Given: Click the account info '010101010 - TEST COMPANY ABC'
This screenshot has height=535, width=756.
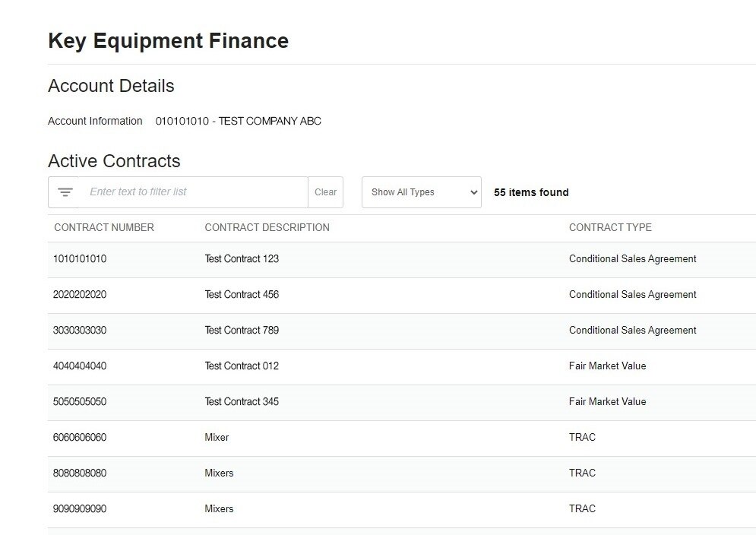Looking at the screenshot, I should click(x=238, y=121).
